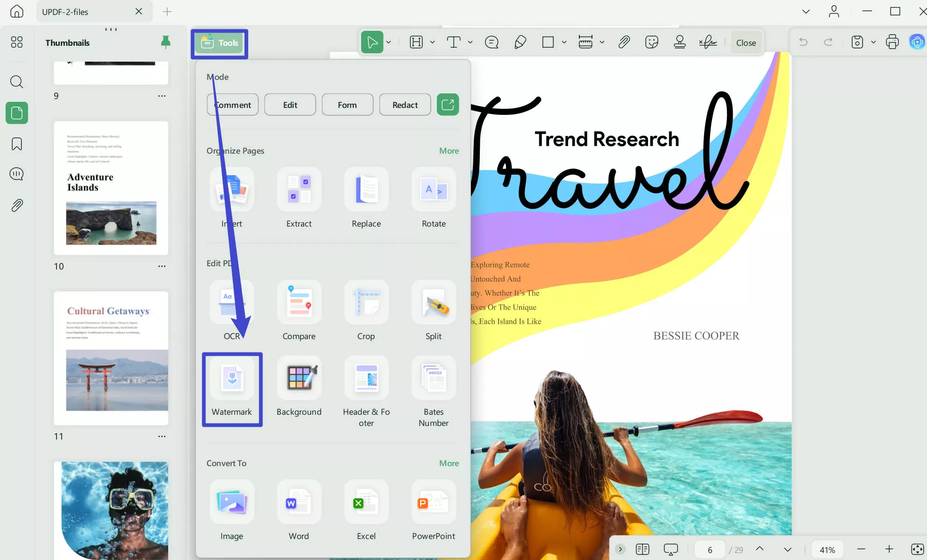Select the Rotate pages tool
Image resolution: width=927 pixels, height=560 pixels.
coord(434,198)
